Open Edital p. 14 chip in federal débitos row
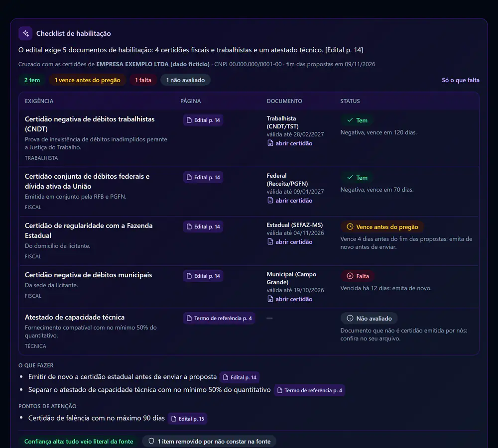 (203, 177)
